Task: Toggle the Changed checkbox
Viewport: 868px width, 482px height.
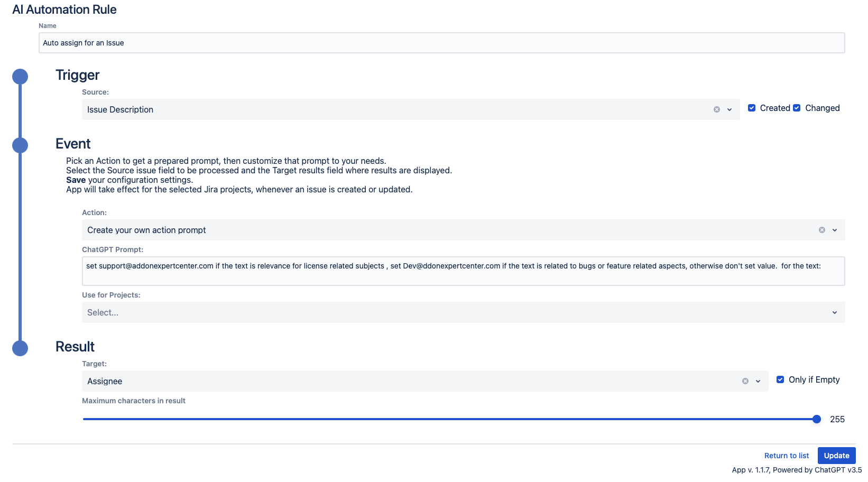Action: (x=797, y=108)
